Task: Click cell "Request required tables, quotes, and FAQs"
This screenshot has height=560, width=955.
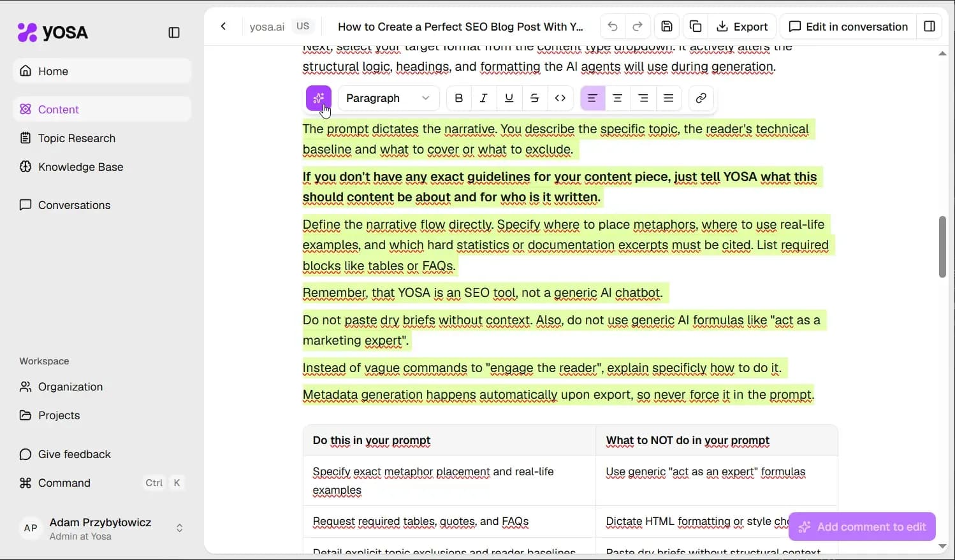Action: pos(449,521)
